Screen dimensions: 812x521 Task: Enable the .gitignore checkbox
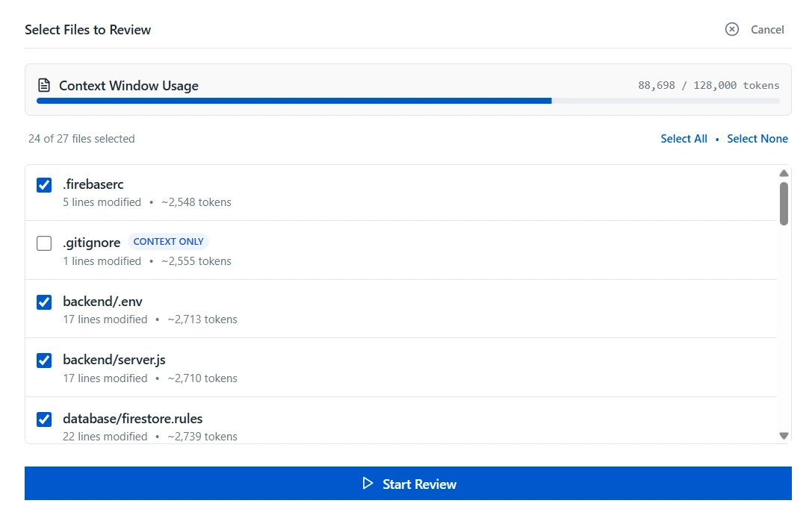coord(43,243)
